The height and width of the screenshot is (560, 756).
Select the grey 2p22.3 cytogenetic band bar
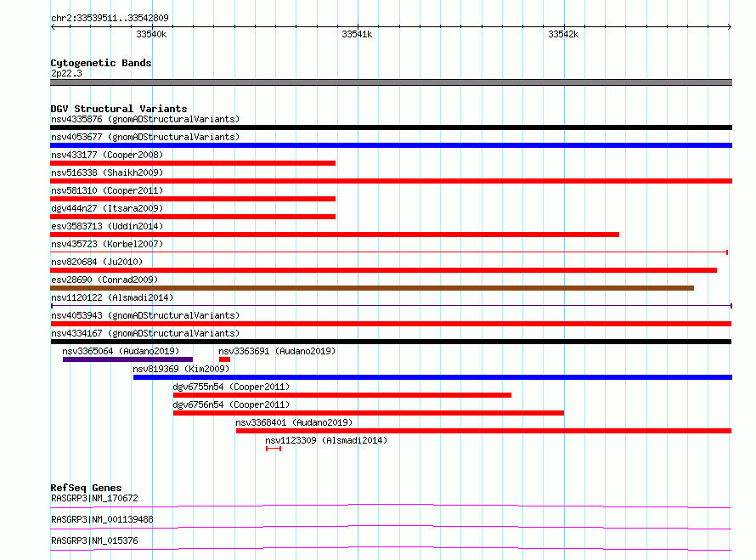[391, 82]
